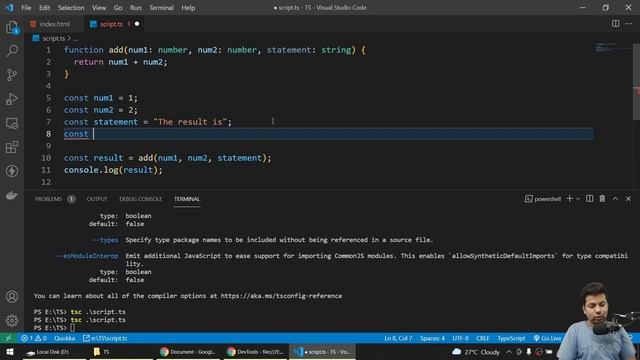Image resolution: width=640 pixels, height=360 pixels.
Task: Open the Accounts icon in activity bar
Action: click(x=12, y=296)
